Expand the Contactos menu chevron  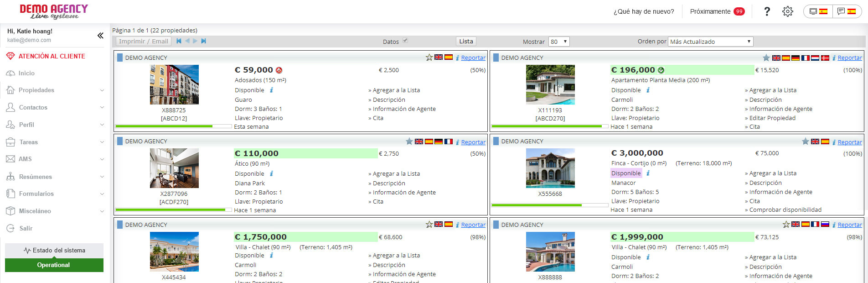(x=102, y=108)
